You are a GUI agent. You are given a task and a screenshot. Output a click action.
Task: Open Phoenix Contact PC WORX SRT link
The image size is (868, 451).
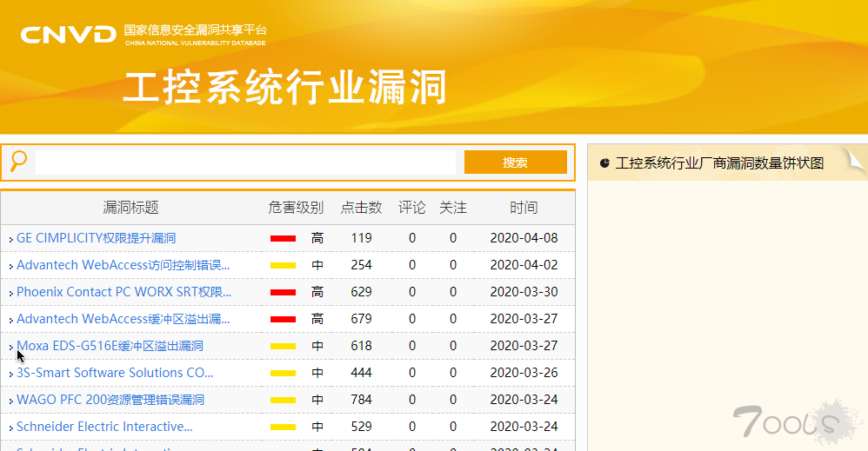coord(124,292)
